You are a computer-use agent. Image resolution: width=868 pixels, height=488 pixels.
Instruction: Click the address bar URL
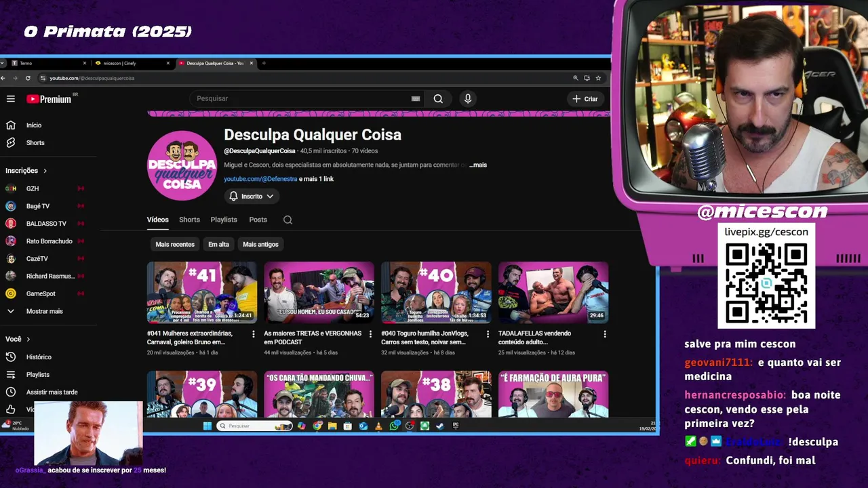92,78
